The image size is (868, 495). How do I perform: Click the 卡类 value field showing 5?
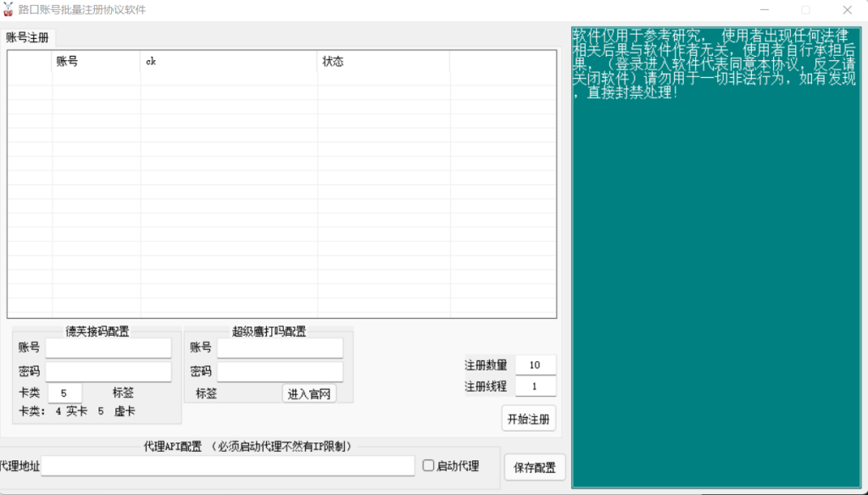pos(64,393)
